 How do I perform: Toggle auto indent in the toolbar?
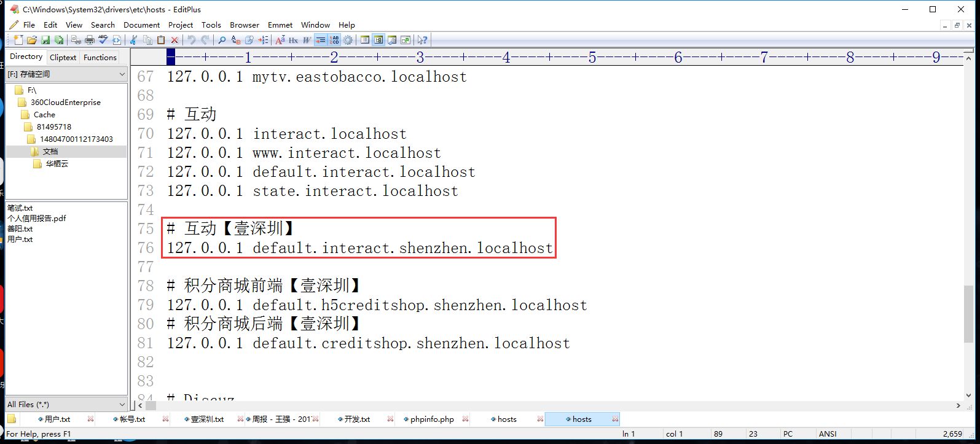[321, 40]
